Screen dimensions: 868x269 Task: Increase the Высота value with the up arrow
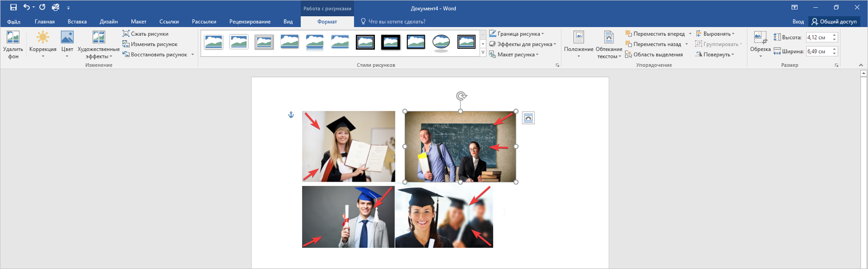click(x=834, y=35)
